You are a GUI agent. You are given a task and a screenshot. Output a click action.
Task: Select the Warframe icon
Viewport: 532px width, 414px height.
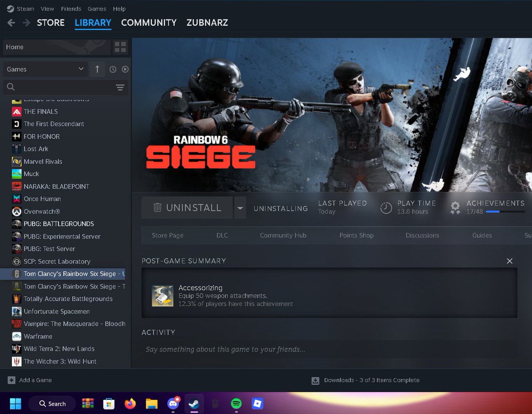[16, 336]
